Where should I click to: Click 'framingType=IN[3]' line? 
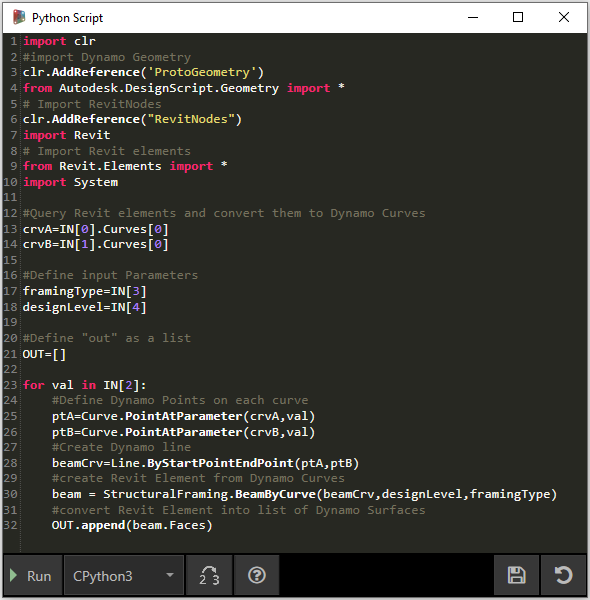click(85, 291)
